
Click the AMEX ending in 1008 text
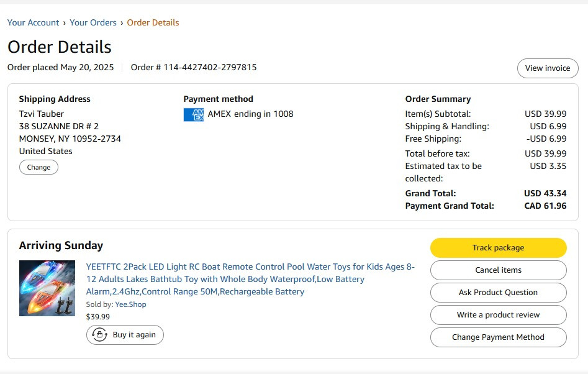[x=250, y=114]
